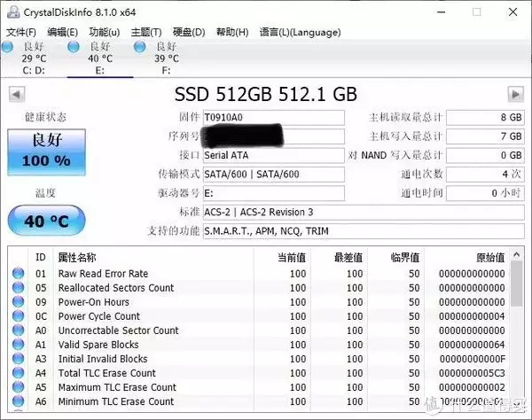Click the 临界值 column header
This screenshot has height=420, width=532.
coord(396,257)
